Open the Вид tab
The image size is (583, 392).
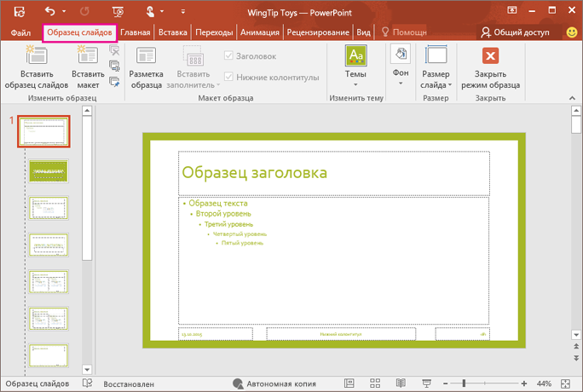[363, 32]
